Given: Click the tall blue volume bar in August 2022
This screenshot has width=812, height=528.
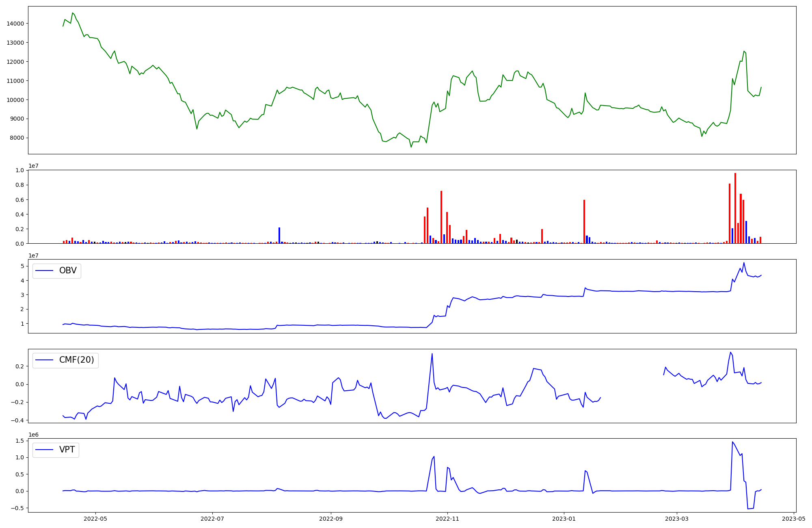Looking at the screenshot, I should coord(279,236).
